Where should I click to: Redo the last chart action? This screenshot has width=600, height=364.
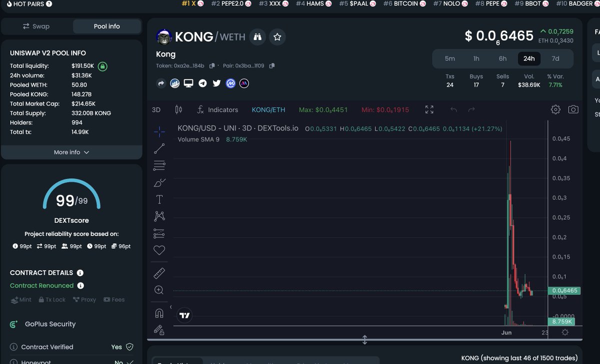(471, 110)
